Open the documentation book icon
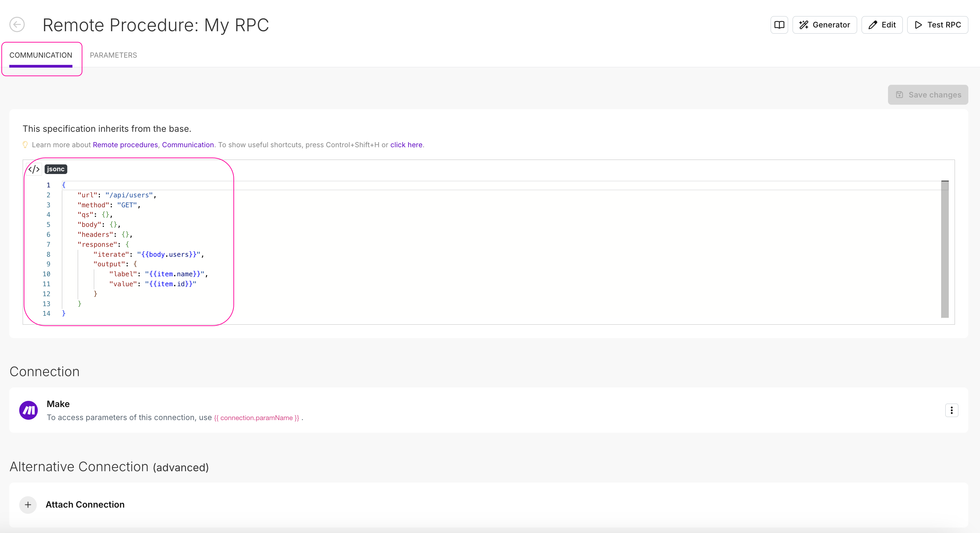This screenshot has width=980, height=533. click(x=779, y=25)
